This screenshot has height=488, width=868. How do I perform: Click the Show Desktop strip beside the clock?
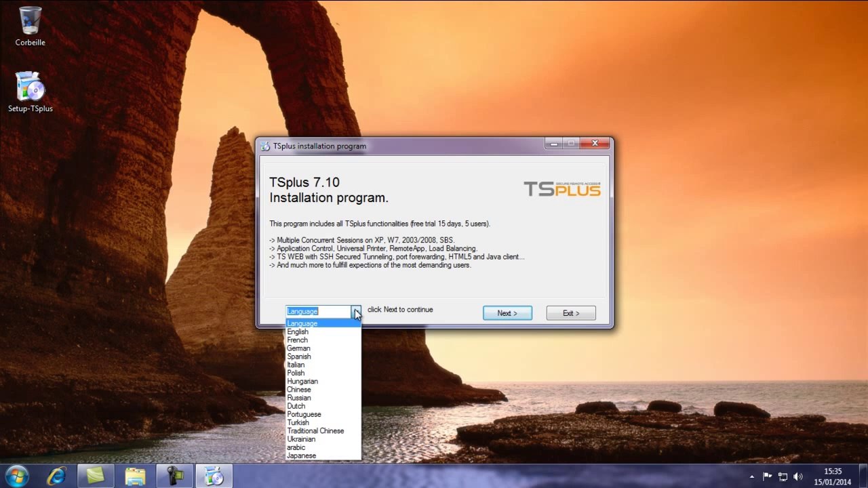pos(863,476)
